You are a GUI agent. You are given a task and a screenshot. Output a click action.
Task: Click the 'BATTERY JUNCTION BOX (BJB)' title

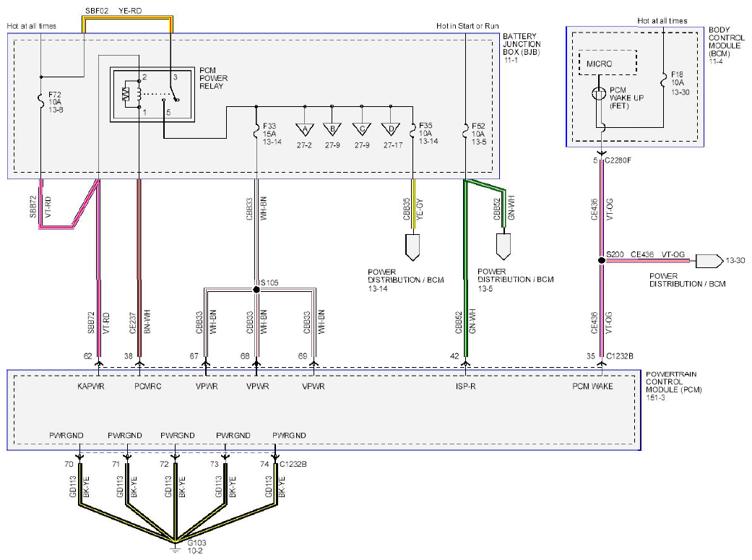(x=522, y=44)
